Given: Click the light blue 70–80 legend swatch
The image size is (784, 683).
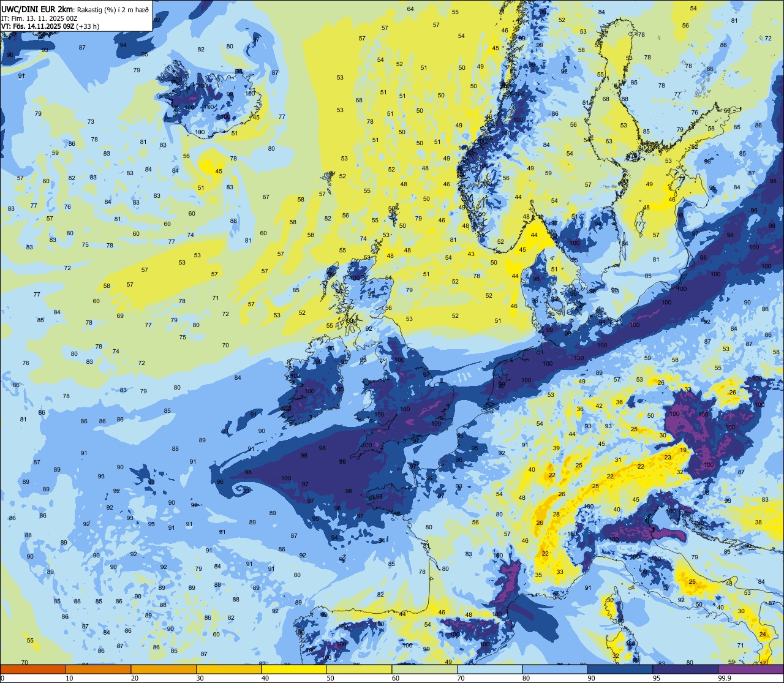Looking at the screenshot, I should coord(489,670).
